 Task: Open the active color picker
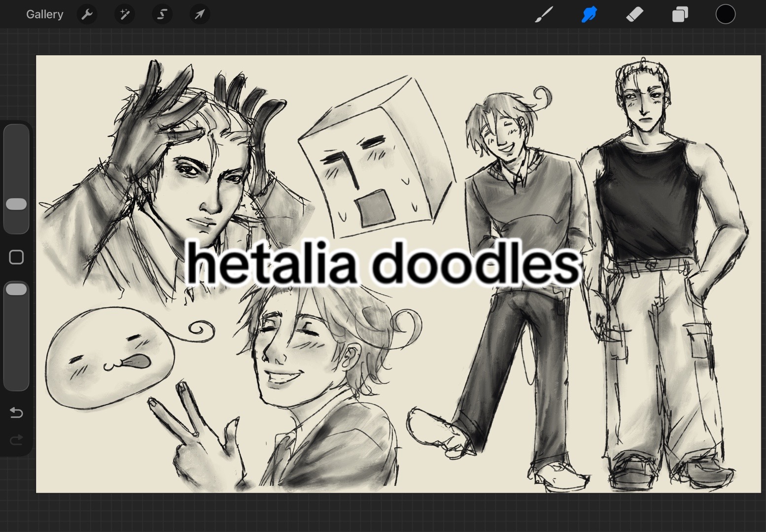(x=726, y=14)
